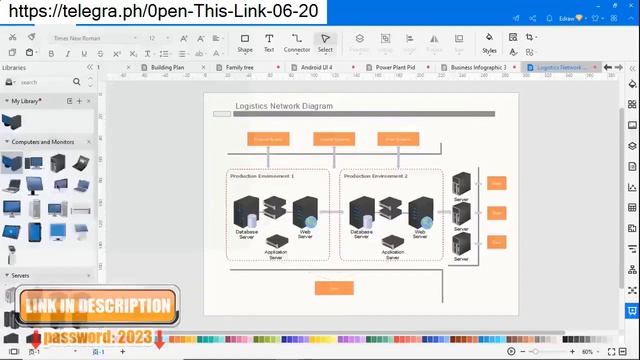This screenshot has width=640, height=360.
Task: Open the theme fill panel in right sidebar
Action: (632, 84)
